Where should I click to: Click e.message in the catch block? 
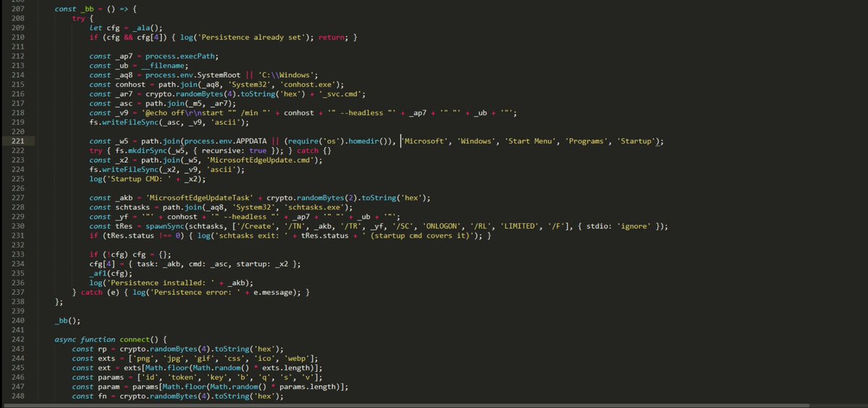point(274,292)
